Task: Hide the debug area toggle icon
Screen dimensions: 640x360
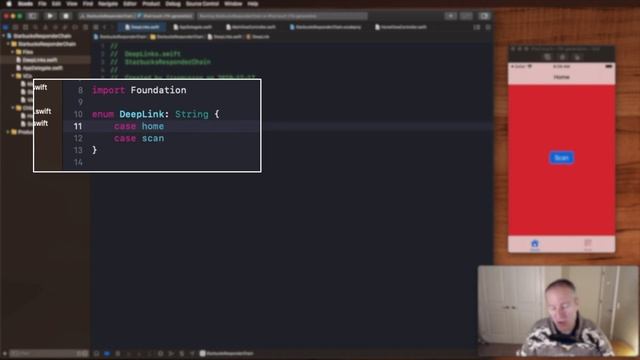Action: [x=96, y=353]
